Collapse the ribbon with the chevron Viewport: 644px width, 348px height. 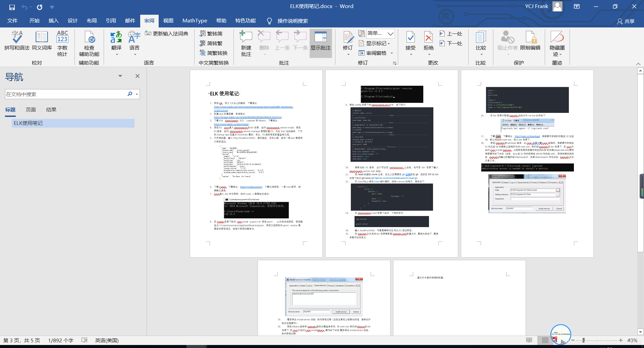[x=638, y=64]
